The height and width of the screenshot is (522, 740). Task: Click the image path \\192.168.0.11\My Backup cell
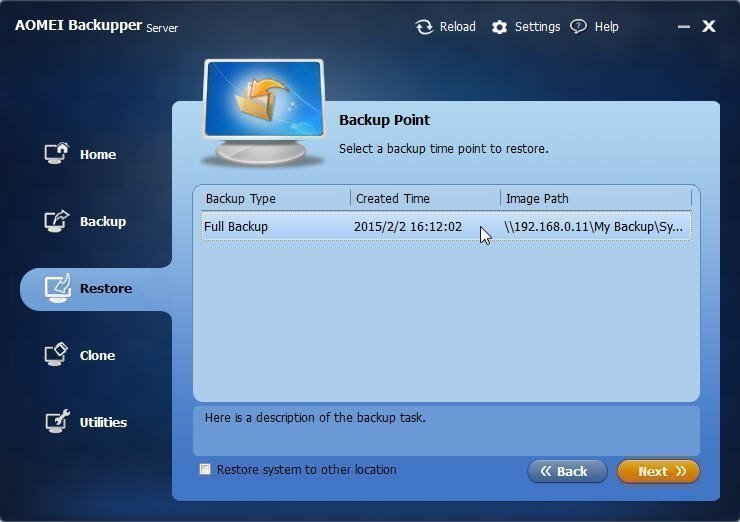pyautogui.click(x=593, y=227)
